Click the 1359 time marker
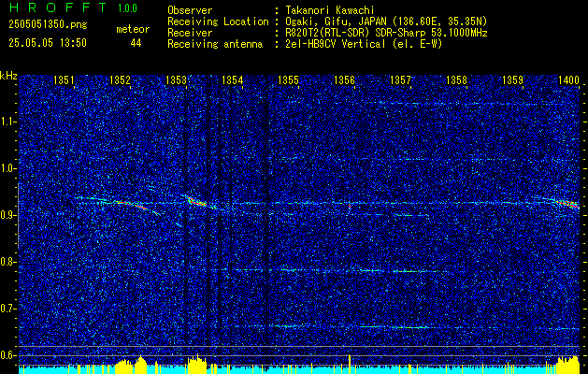This screenshot has height=374, width=588. click(x=512, y=79)
